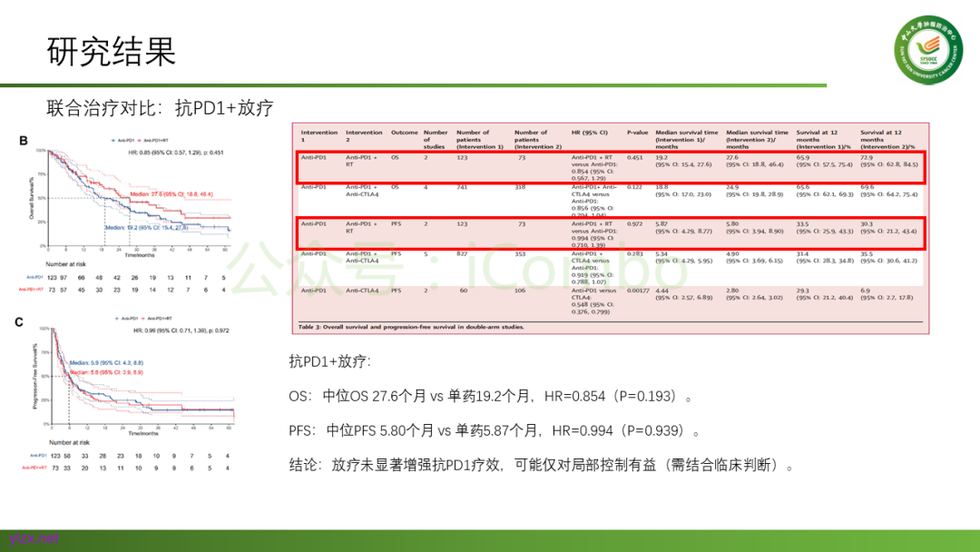
Task: Click the PFS result line with HR=0.994
Action: [x=495, y=430]
